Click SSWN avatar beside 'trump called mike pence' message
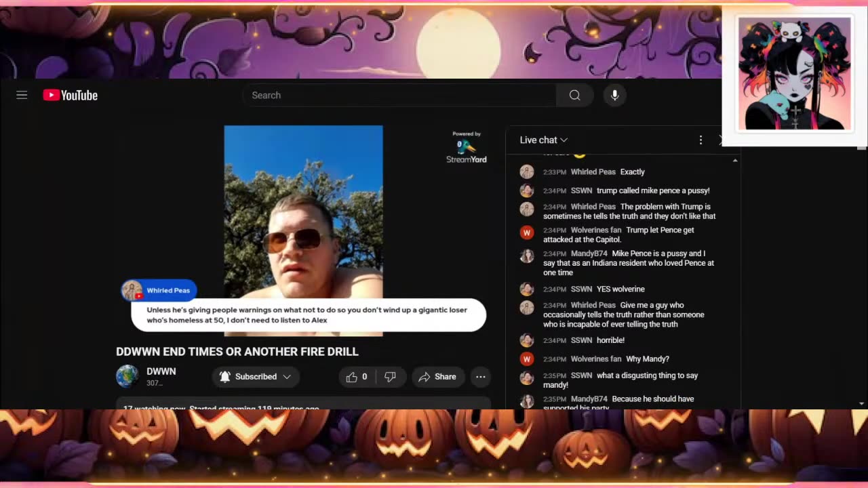This screenshot has height=488, width=868. [527, 191]
